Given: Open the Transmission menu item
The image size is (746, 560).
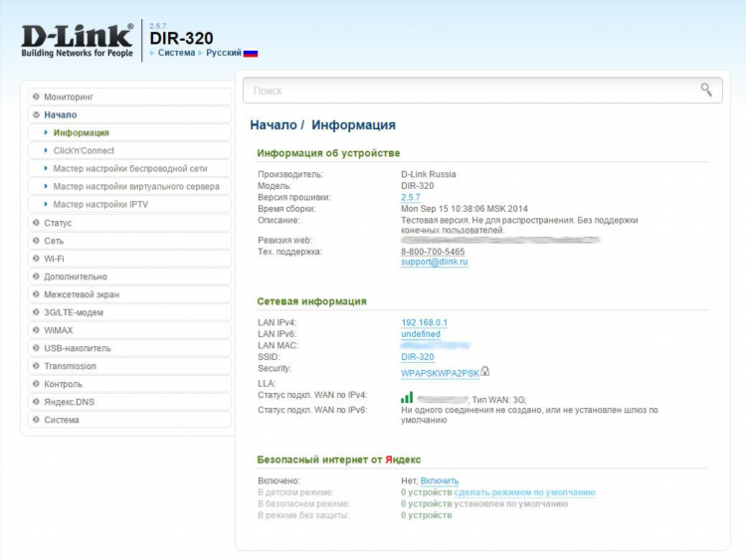Looking at the screenshot, I should (129, 366).
